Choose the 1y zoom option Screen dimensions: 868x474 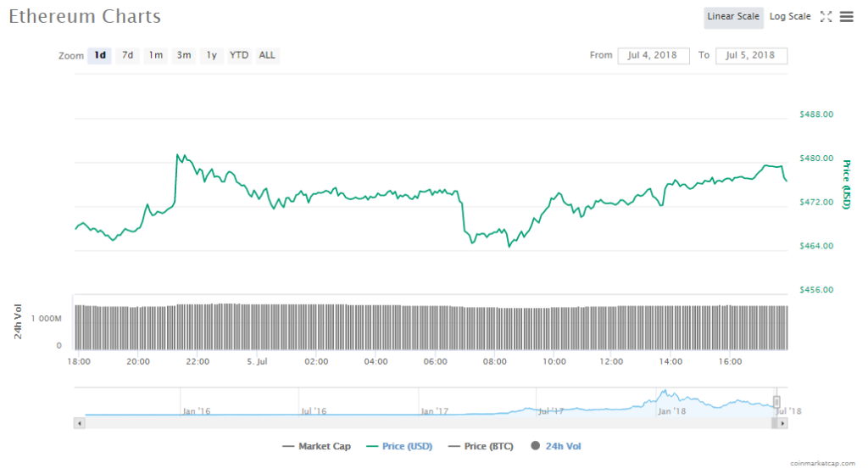211,56
